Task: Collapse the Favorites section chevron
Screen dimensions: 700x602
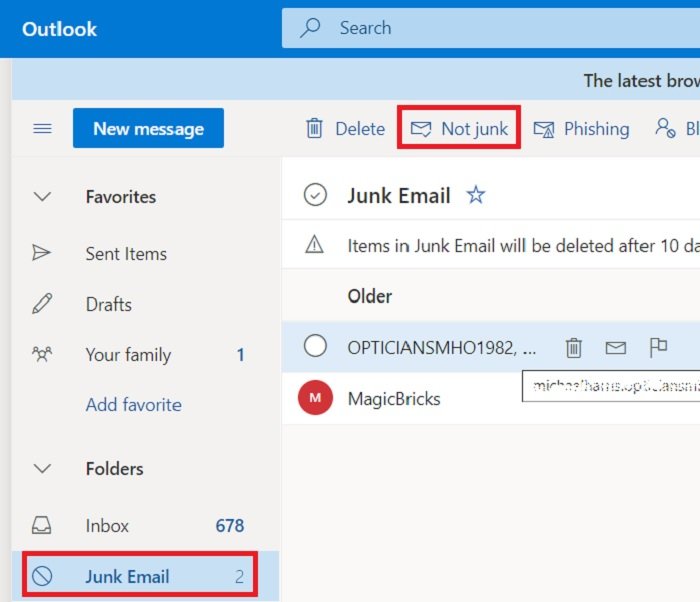Action: (42, 196)
